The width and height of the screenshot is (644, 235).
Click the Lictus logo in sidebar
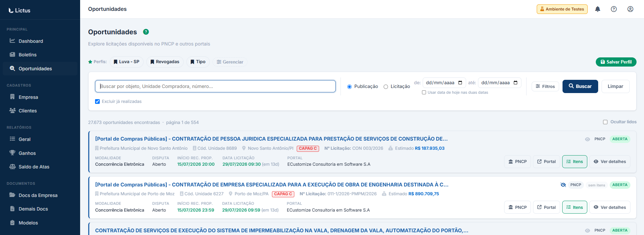[x=19, y=11]
